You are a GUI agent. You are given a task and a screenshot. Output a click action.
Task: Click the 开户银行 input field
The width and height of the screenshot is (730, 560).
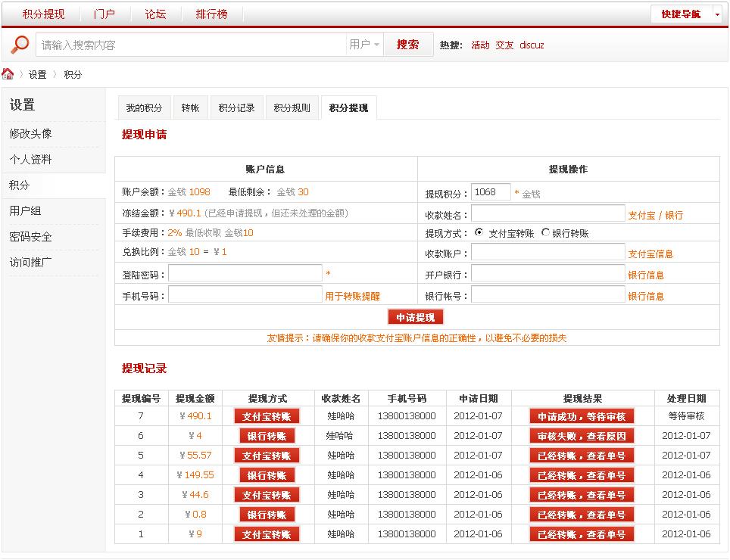click(x=548, y=274)
